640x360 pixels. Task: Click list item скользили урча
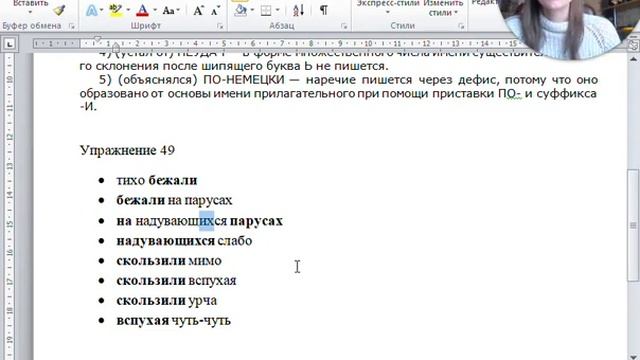[x=167, y=301]
